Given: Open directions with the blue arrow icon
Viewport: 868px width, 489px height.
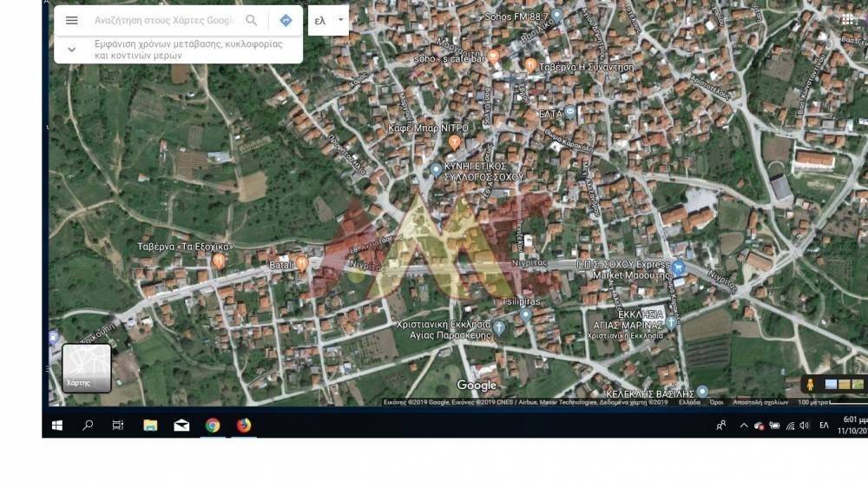Looking at the screenshot, I should click(x=286, y=20).
